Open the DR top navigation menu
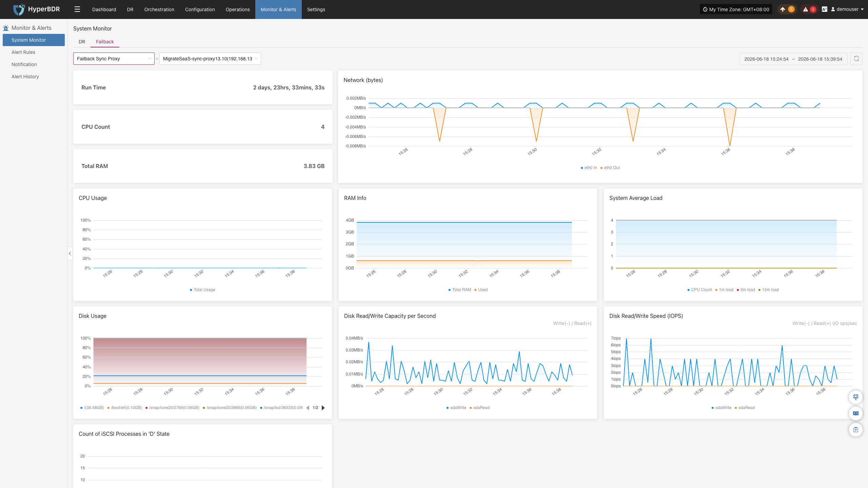The image size is (868, 488). coord(130,9)
